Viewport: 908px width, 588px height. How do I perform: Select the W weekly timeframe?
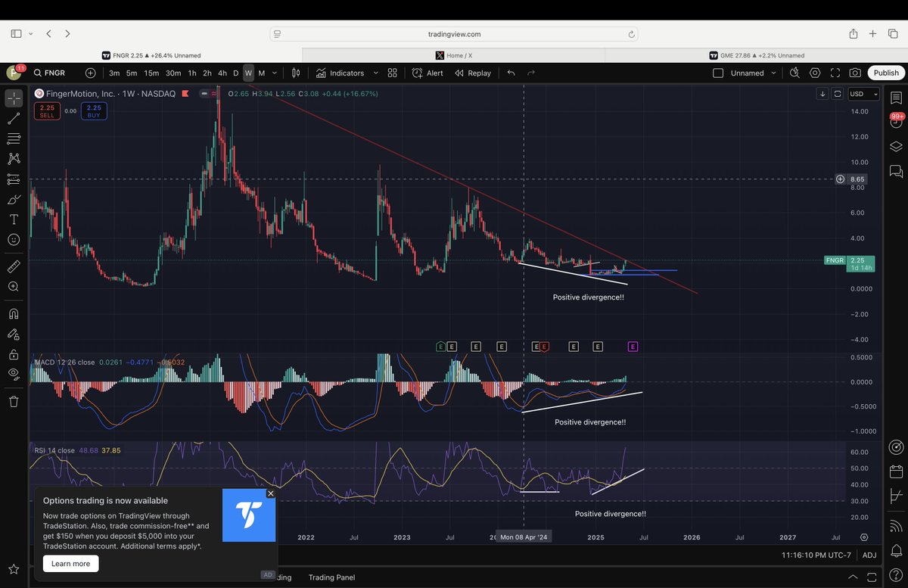pos(247,73)
